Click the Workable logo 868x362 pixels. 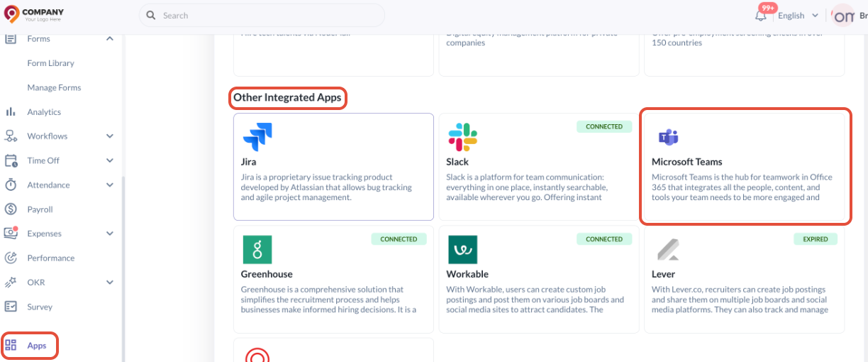click(462, 250)
